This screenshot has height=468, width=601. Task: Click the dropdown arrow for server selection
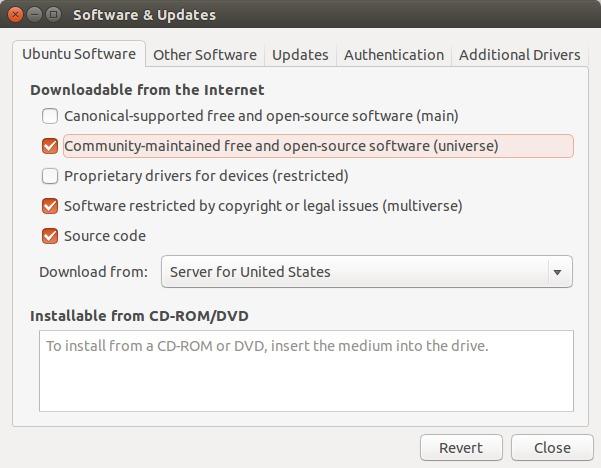557,272
